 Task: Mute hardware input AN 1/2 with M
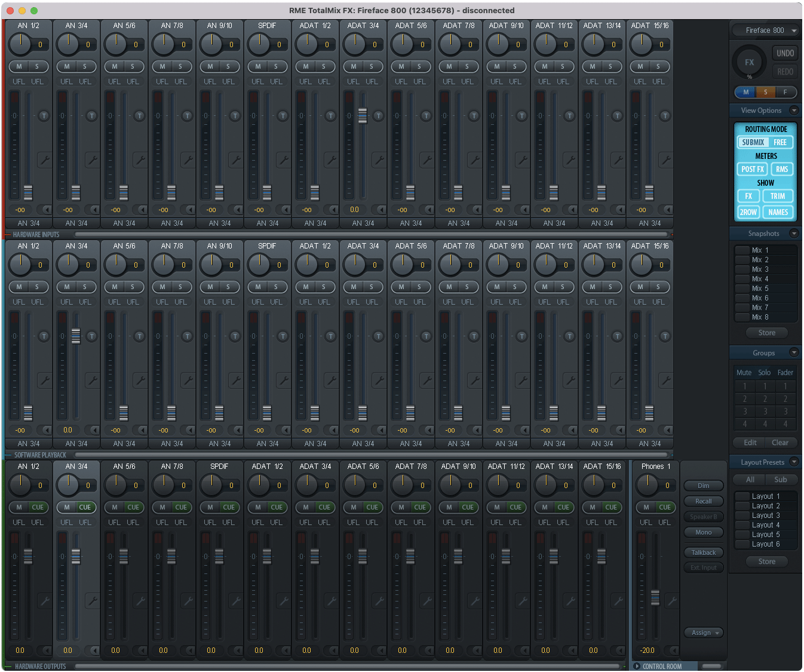19,66
